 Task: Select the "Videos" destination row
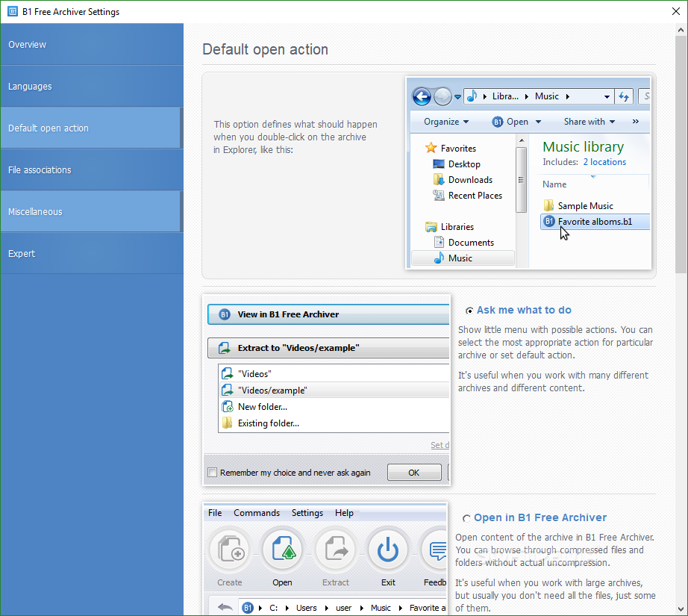pos(334,373)
